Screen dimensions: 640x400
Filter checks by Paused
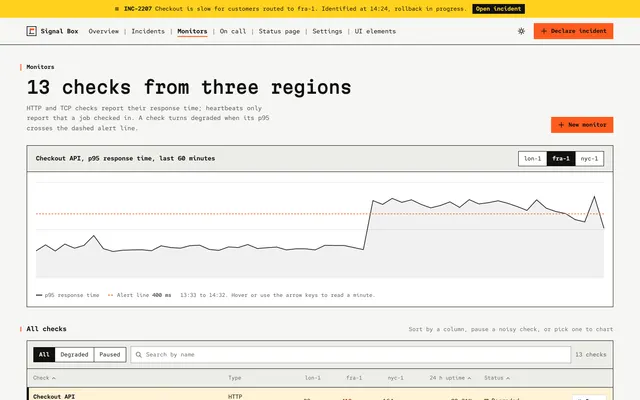(x=110, y=355)
